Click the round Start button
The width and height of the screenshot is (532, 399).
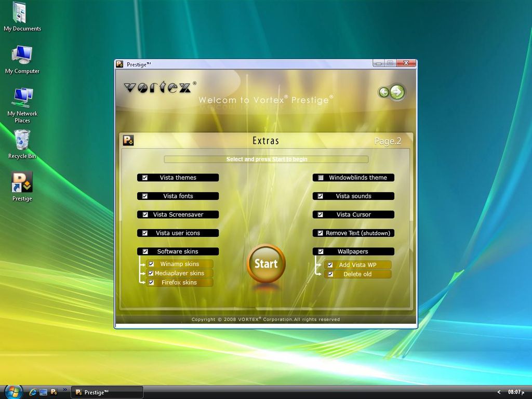point(266,263)
